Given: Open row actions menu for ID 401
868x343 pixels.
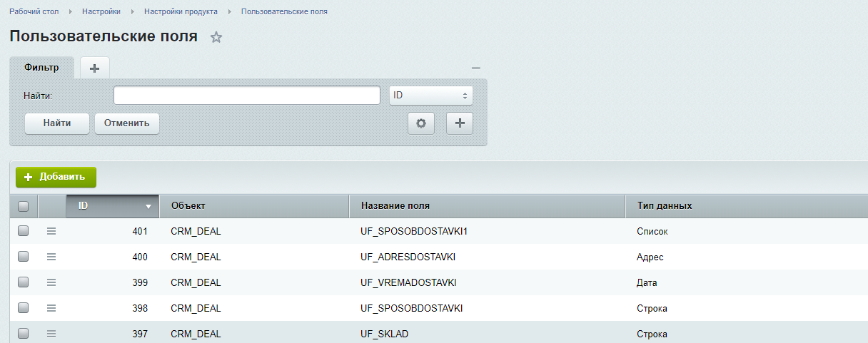Looking at the screenshot, I should (x=51, y=231).
